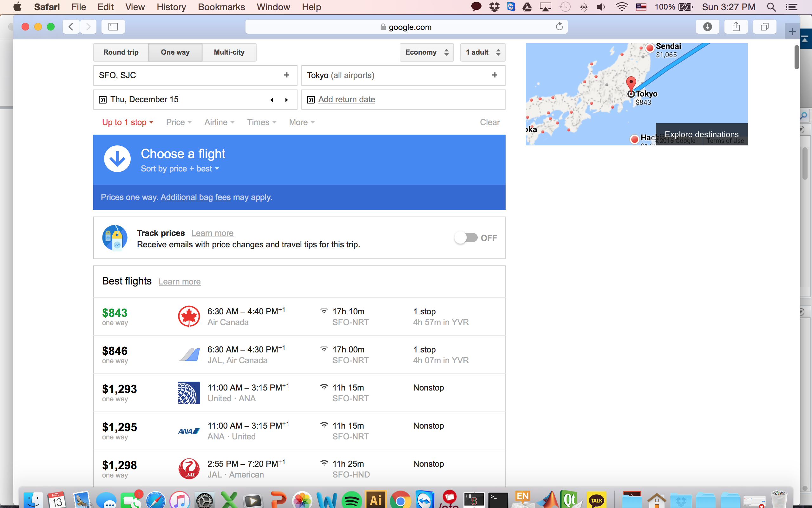The height and width of the screenshot is (508, 812).
Task: Open the departure date calendar icon
Action: pos(103,100)
